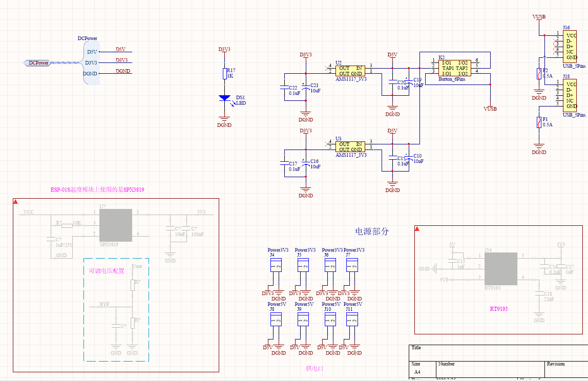This screenshot has height=381, width=588.
Task: Select capacitor C10 10uF
Action: point(409,158)
